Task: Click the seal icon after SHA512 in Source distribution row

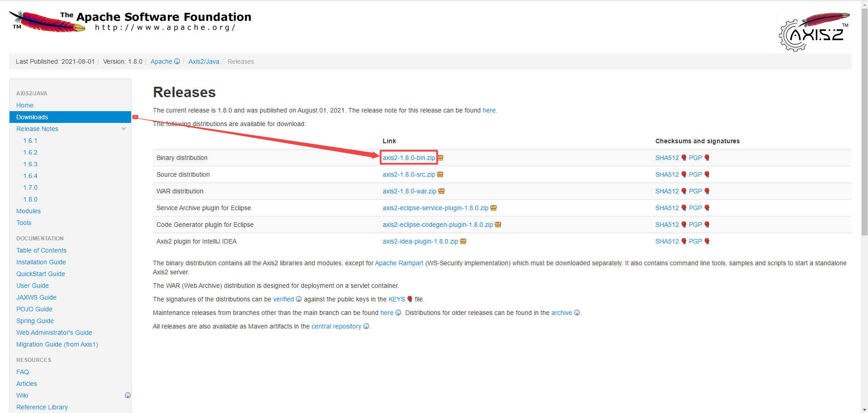Action: click(x=684, y=174)
